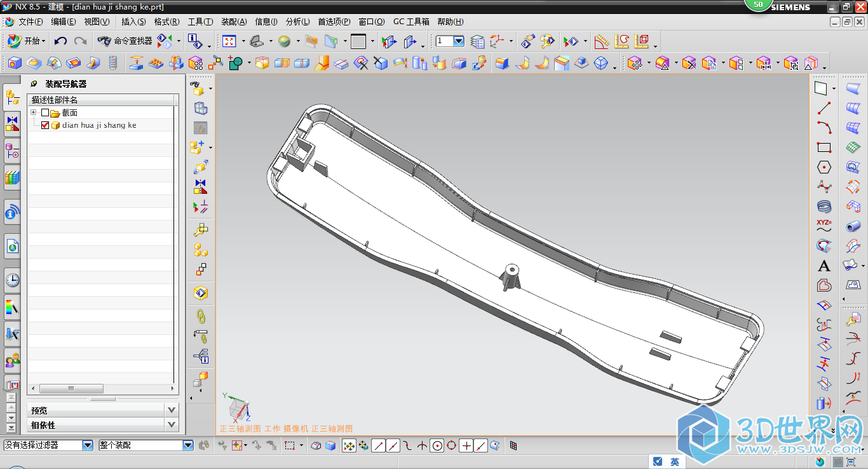The width and height of the screenshot is (868, 469).
Task: Open the background color swatch dropdown arrow
Action: (x=372, y=42)
